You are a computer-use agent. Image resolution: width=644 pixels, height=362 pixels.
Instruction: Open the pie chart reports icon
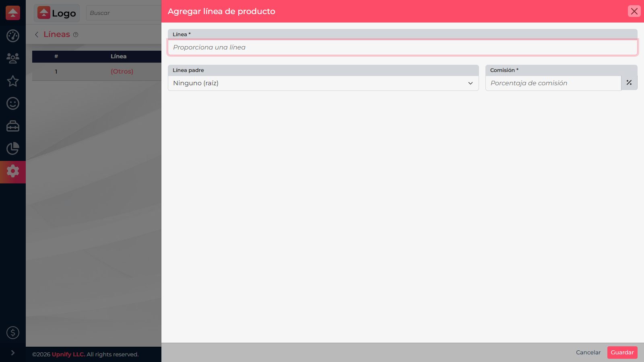(13, 148)
